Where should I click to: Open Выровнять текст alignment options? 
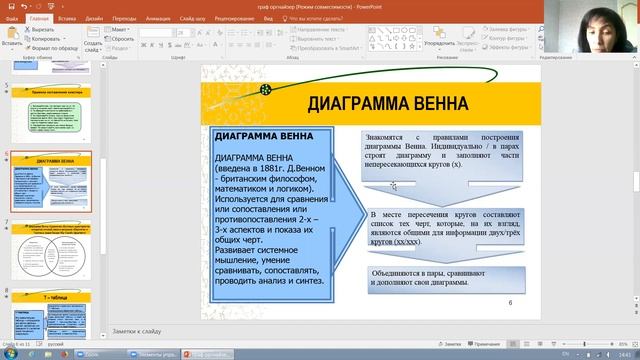coord(313,39)
